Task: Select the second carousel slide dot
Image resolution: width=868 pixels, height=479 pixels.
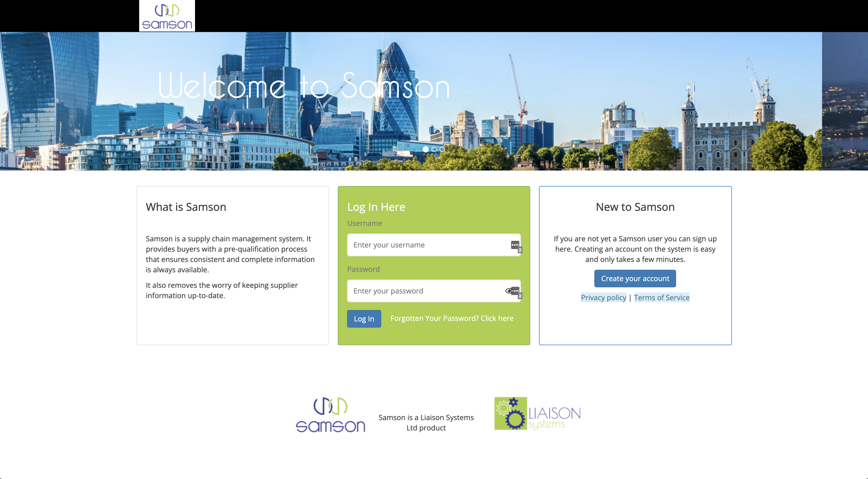Action: 434,150
